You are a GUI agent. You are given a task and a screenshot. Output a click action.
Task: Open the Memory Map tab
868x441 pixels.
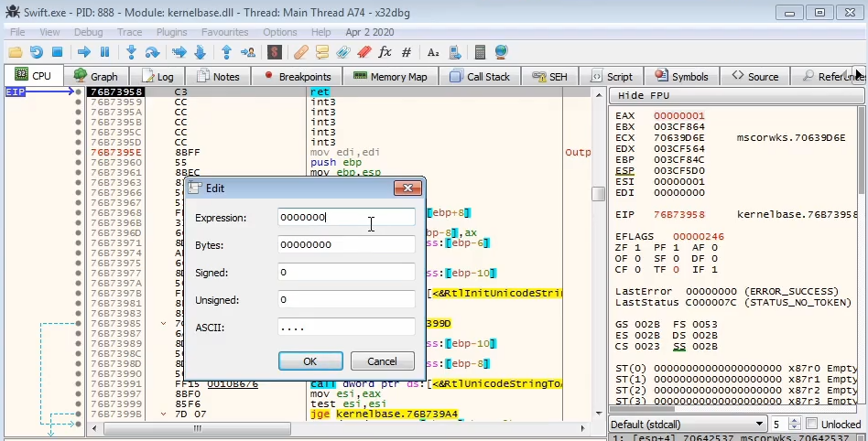coord(391,76)
